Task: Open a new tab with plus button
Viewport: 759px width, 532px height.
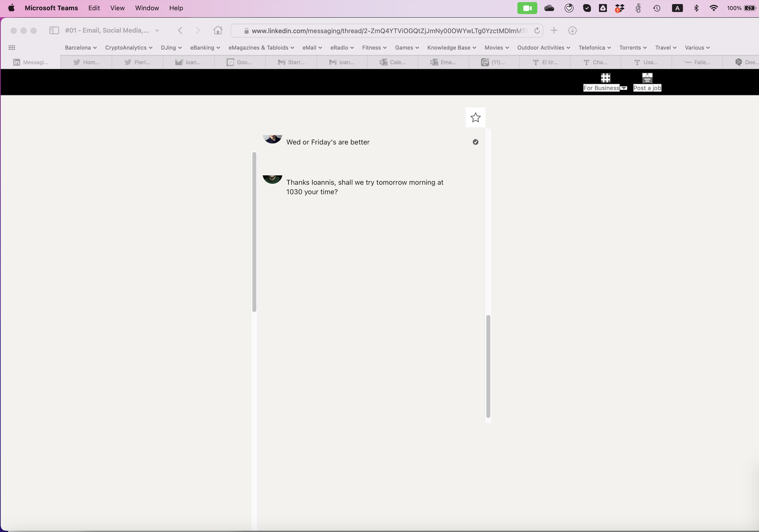Action: 554,31
